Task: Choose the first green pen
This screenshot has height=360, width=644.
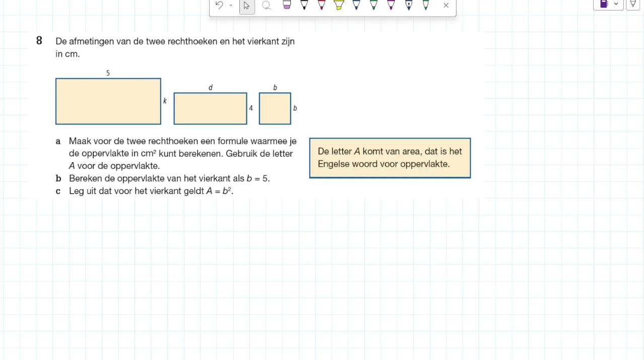Action: [x=373, y=5]
